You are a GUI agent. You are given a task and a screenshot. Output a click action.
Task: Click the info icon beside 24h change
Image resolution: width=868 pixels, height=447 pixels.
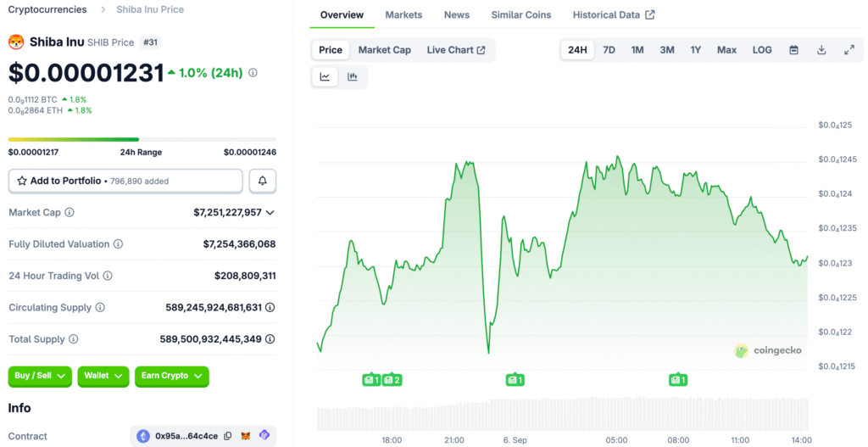tap(253, 73)
